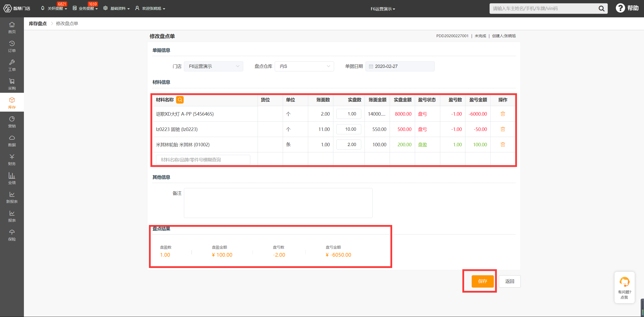Open the 报表 reports sidebar icon
Screen dimensions: 644x317
click(12, 216)
